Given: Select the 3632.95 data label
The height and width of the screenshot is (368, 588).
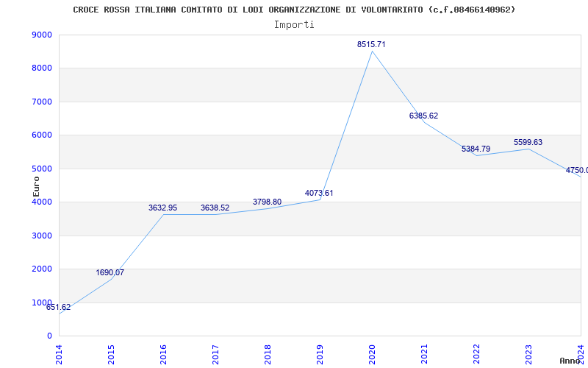Looking at the screenshot, I should [x=162, y=208].
